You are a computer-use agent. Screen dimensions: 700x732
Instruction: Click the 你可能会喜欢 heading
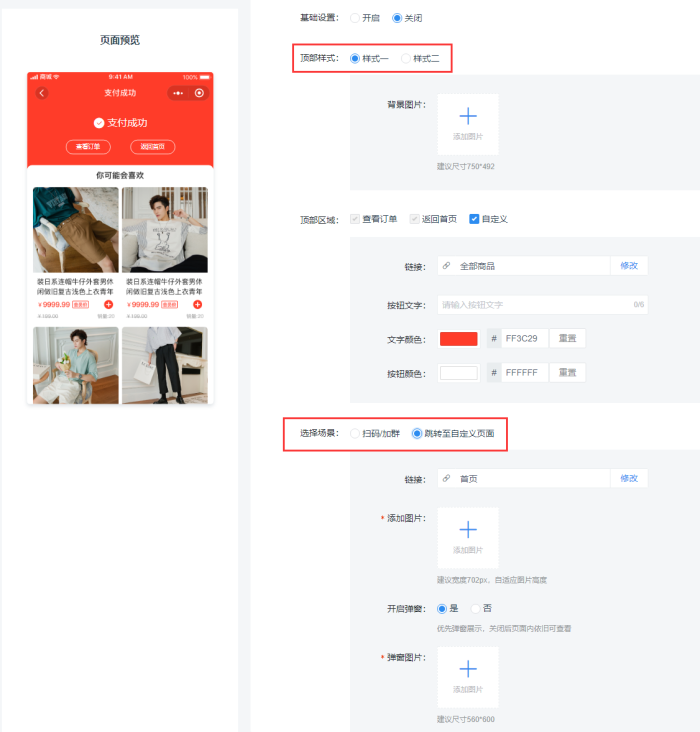[120, 176]
